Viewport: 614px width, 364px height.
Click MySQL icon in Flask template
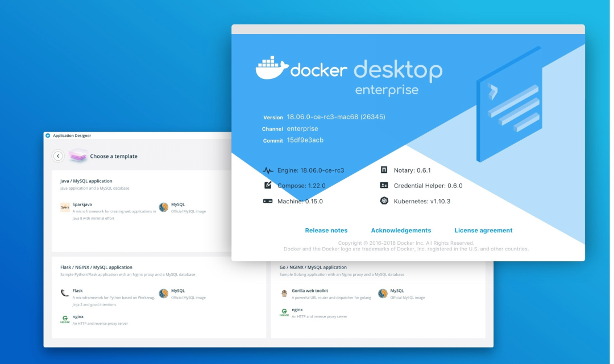[164, 293]
